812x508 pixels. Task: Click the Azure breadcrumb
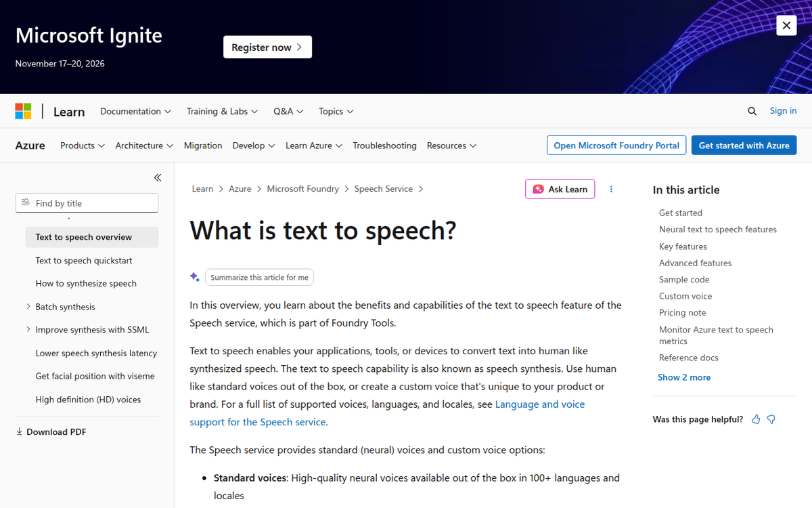coord(240,189)
